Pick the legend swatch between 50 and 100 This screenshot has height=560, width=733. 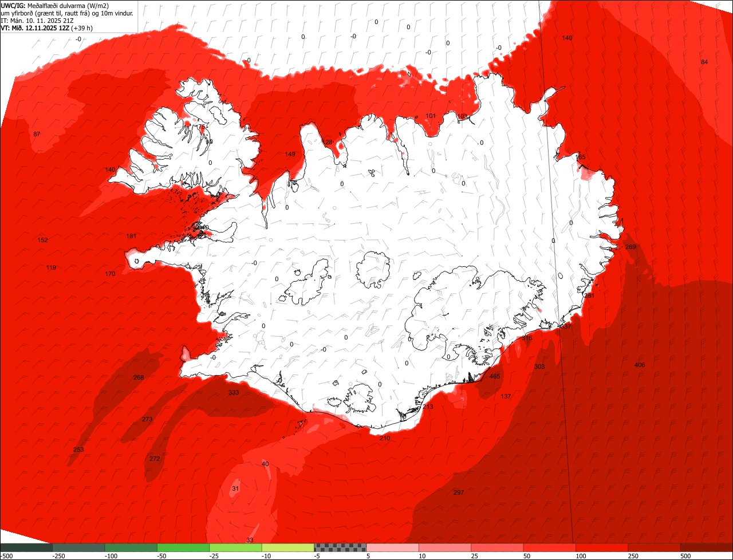point(549,547)
